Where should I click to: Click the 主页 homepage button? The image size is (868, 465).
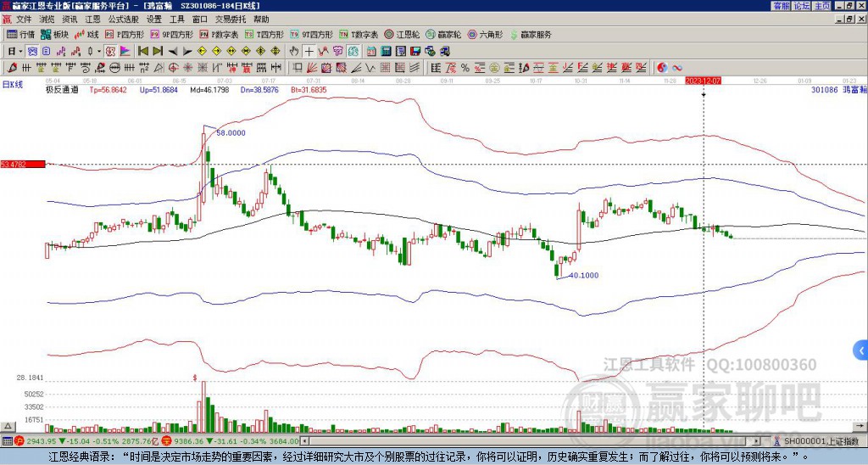coord(822,6)
